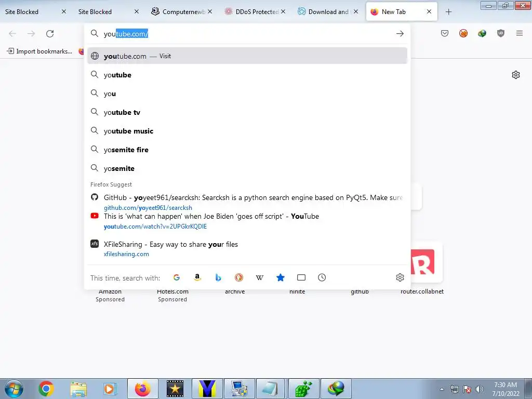
Task: Open the Firefox hamburger application menu
Action: pos(519,33)
